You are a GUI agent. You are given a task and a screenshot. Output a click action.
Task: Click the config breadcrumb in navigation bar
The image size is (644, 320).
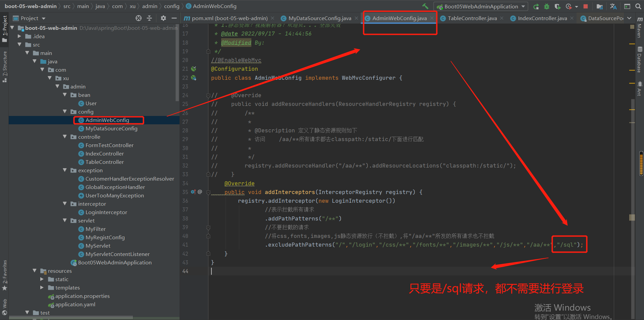click(x=171, y=6)
